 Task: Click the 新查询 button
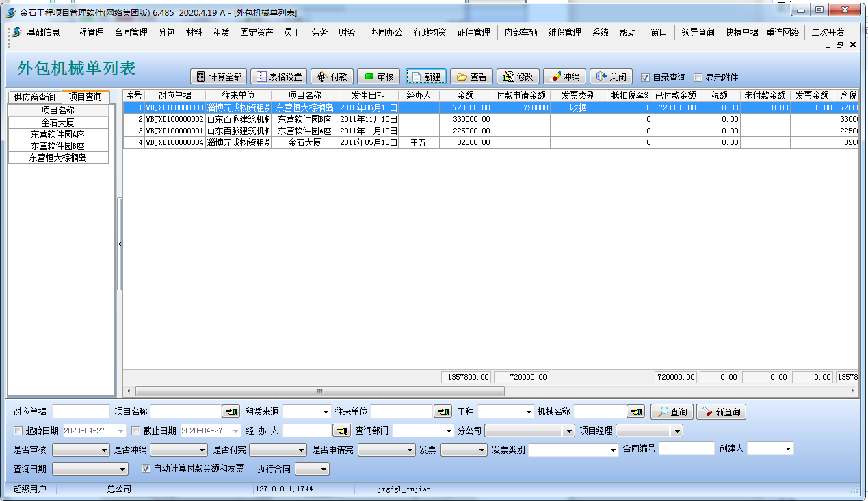(x=721, y=412)
